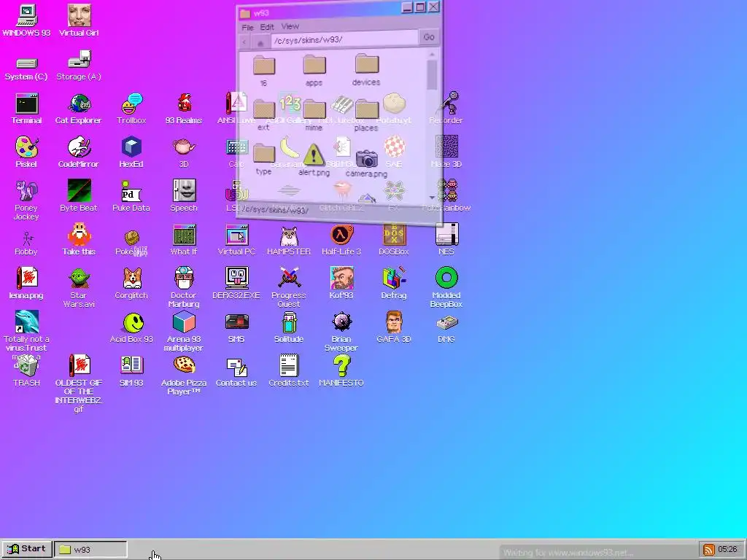Click the Go button in w93 window
Viewport: 747px width, 560px height.
[429, 37]
